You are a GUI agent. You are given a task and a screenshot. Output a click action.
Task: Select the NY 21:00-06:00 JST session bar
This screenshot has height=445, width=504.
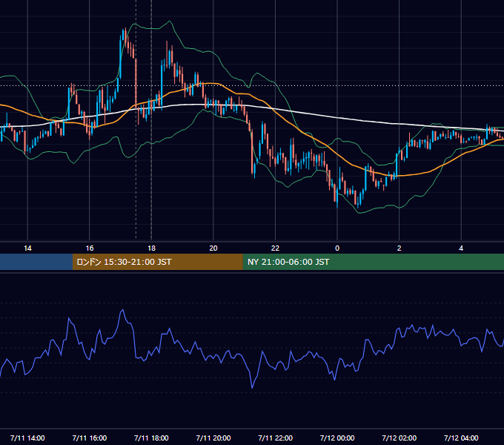pyautogui.click(x=373, y=262)
